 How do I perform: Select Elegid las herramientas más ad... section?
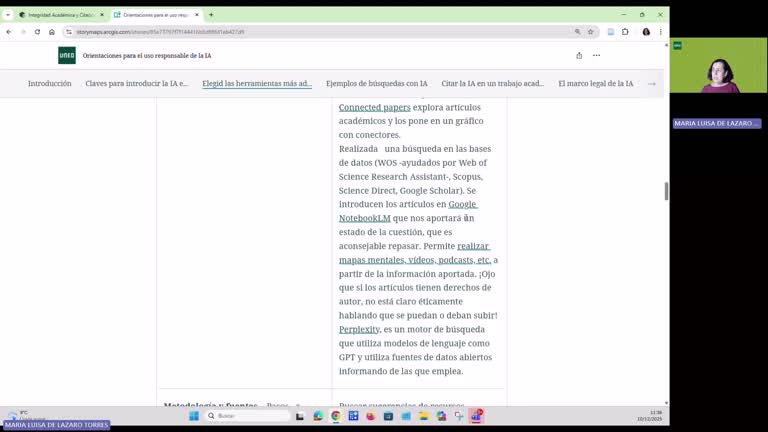[x=257, y=84]
